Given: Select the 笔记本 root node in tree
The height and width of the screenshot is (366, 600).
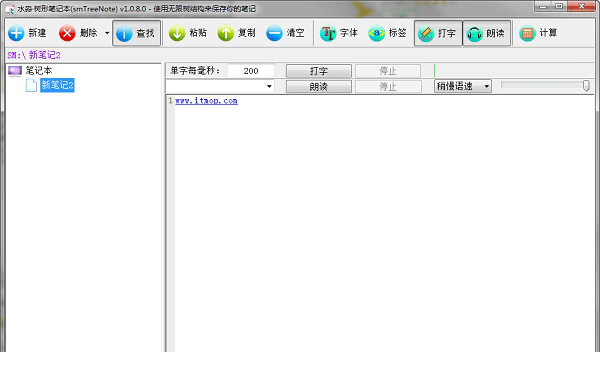Looking at the screenshot, I should pos(38,70).
